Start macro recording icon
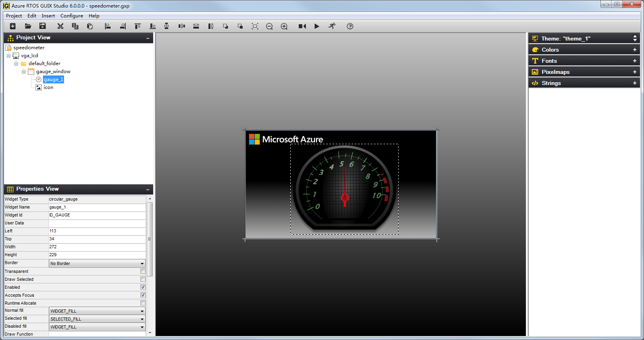644x340 pixels. (x=302, y=26)
